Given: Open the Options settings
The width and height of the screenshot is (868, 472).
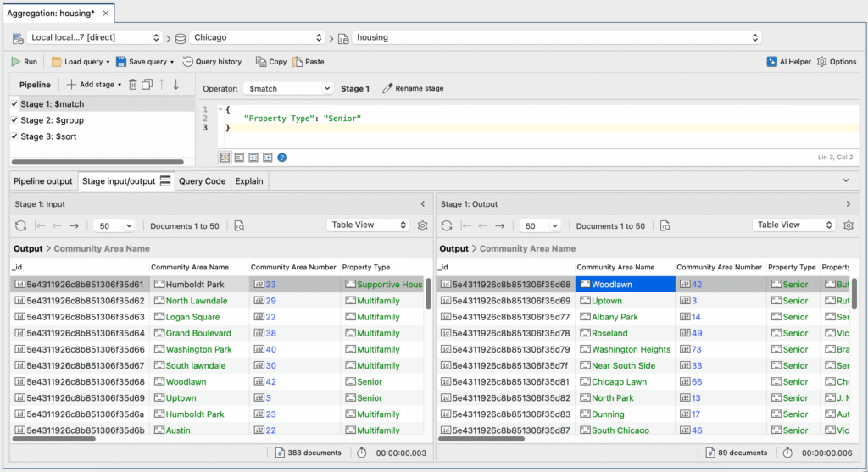Looking at the screenshot, I should pyautogui.click(x=837, y=62).
